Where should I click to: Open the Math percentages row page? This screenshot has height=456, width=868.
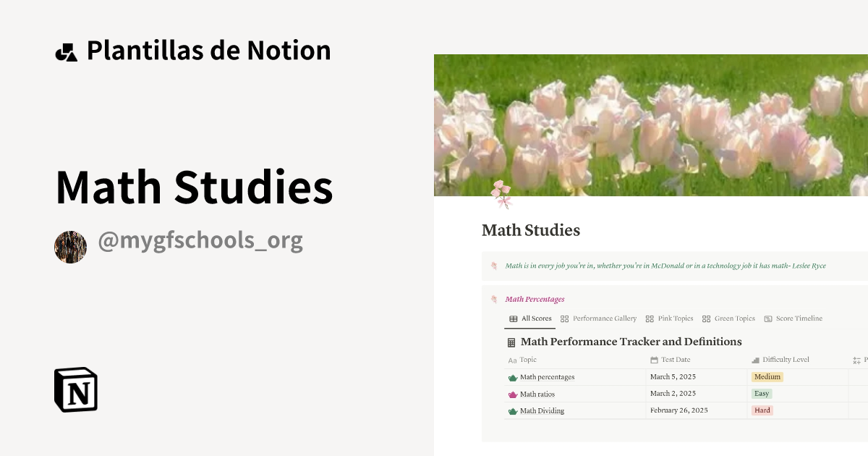tap(546, 376)
